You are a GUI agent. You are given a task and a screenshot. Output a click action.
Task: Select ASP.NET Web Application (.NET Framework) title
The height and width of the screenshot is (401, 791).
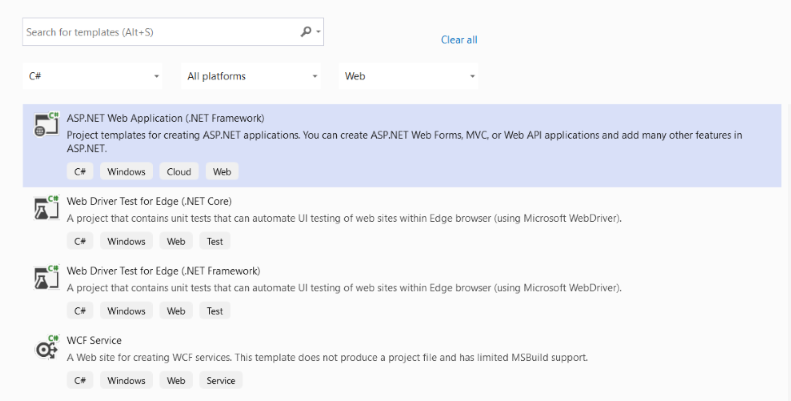[x=165, y=118]
